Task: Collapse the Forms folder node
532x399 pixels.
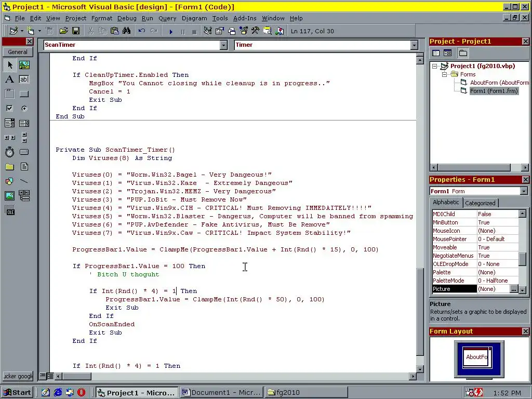Action: pyautogui.click(x=444, y=74)
